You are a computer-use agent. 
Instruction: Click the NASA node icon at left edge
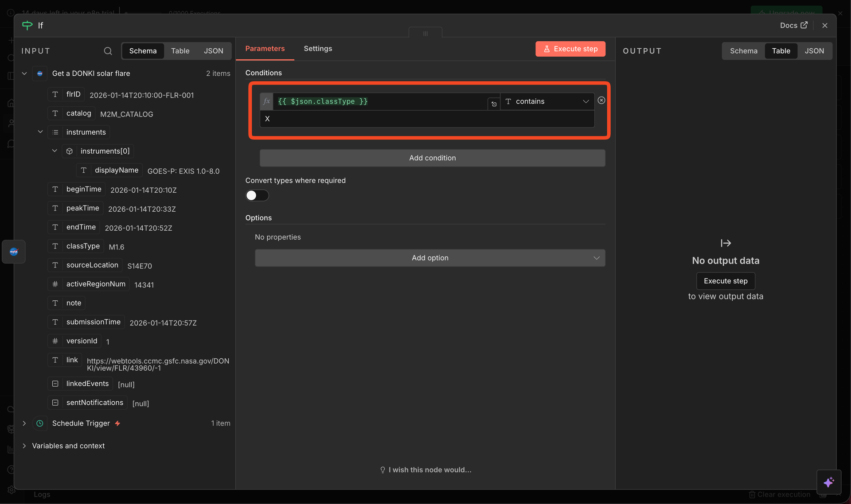tap(14, 252)
